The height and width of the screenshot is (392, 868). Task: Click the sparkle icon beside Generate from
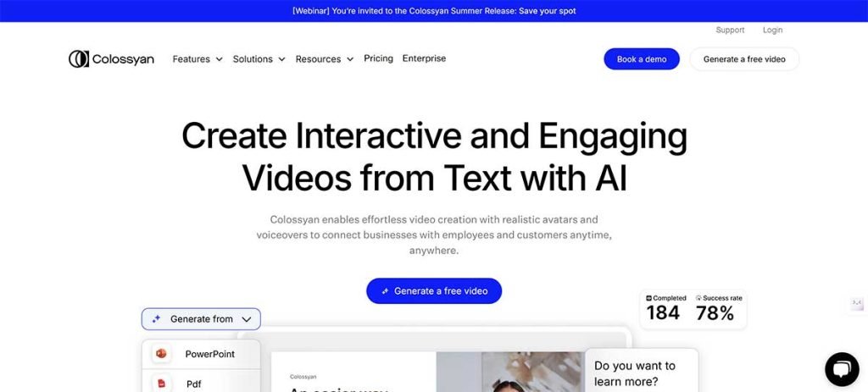[x=156, y=319]
